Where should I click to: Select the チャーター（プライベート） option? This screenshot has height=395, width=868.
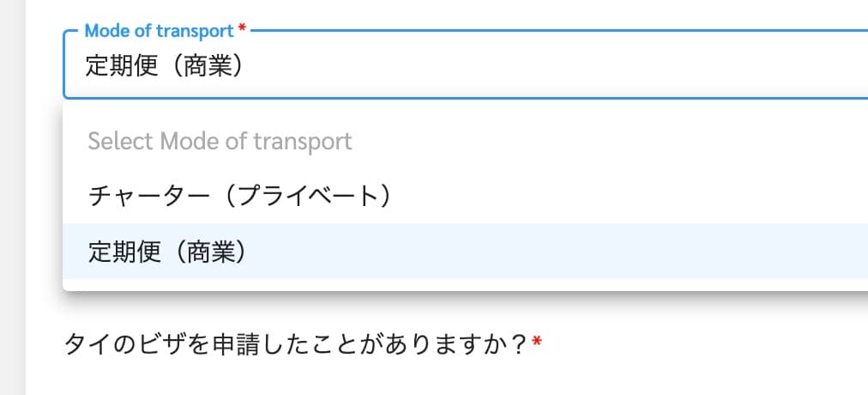465,196
